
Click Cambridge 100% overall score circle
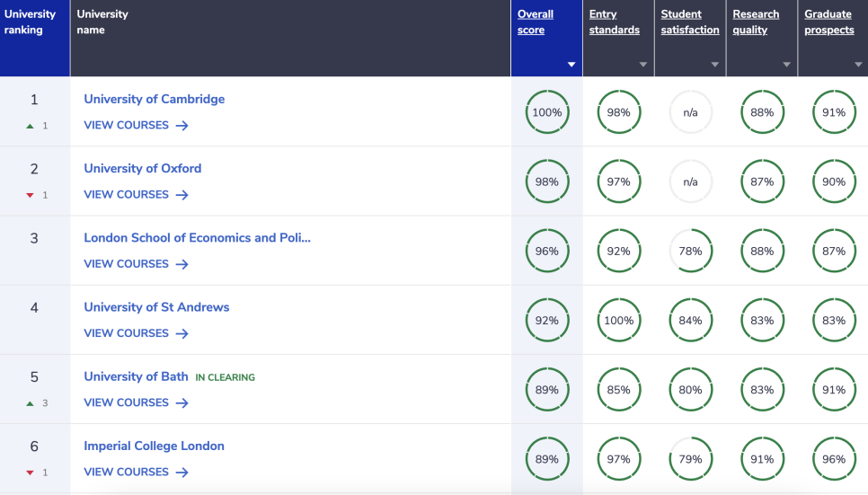click(x=547, y=112)
